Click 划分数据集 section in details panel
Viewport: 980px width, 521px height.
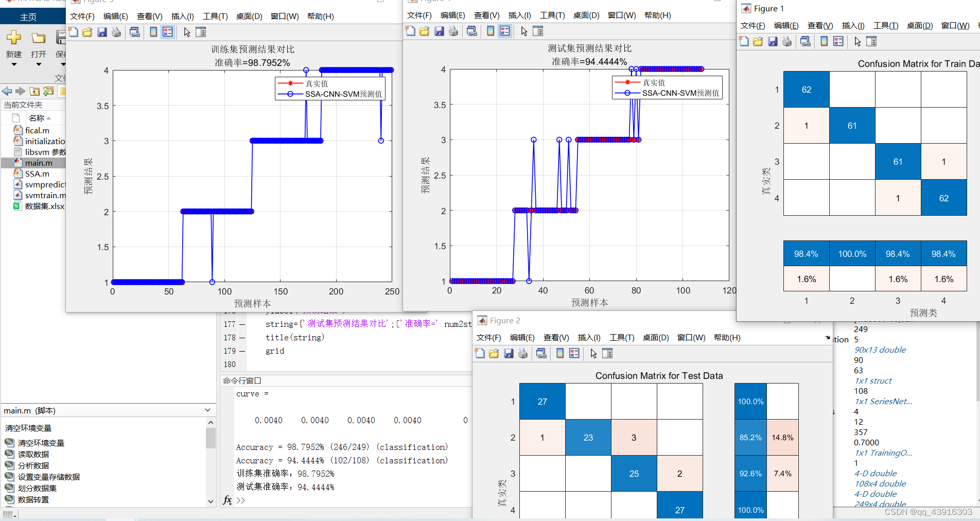click(37, 488)
